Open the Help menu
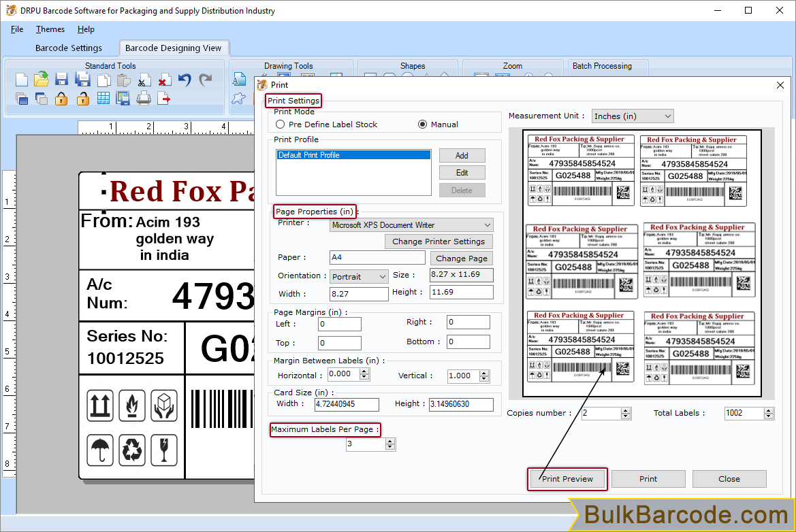Screen dimensions: 796x532 [x=86, y=29]
